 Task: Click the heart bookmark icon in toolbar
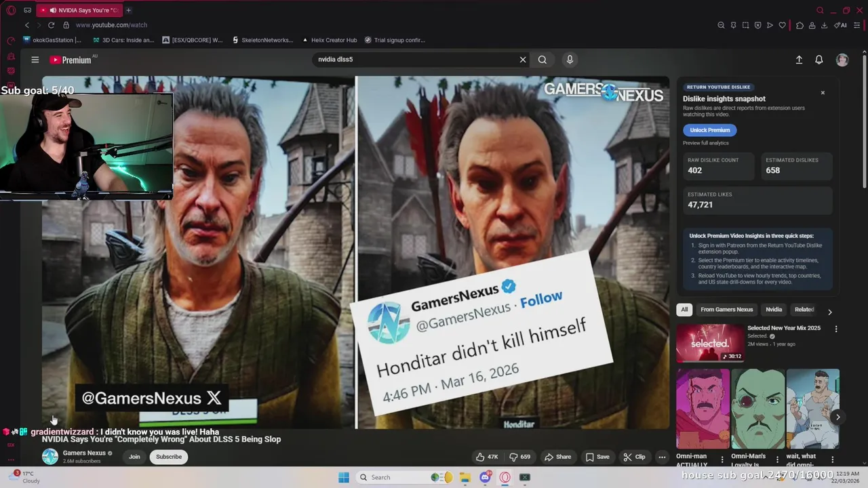pos(782,25)
